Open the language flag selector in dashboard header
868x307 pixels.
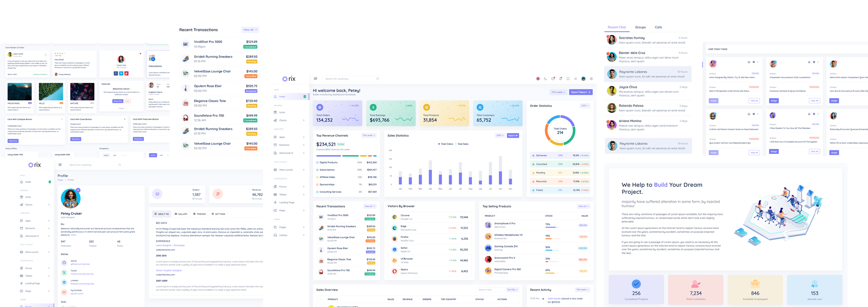(x=538, y=79)
